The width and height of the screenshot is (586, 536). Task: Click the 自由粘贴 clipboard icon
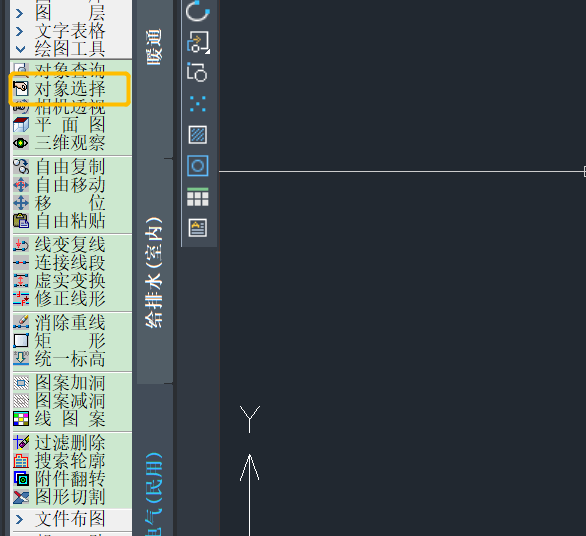21,221
